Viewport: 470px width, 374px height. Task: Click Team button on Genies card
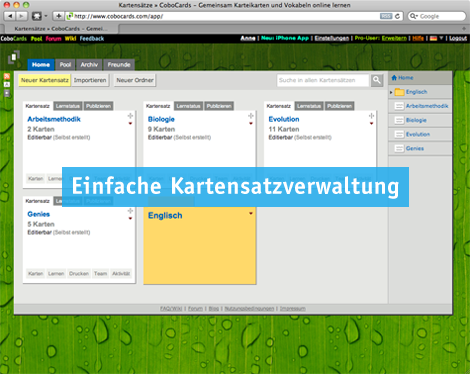[x=100, y=274]
